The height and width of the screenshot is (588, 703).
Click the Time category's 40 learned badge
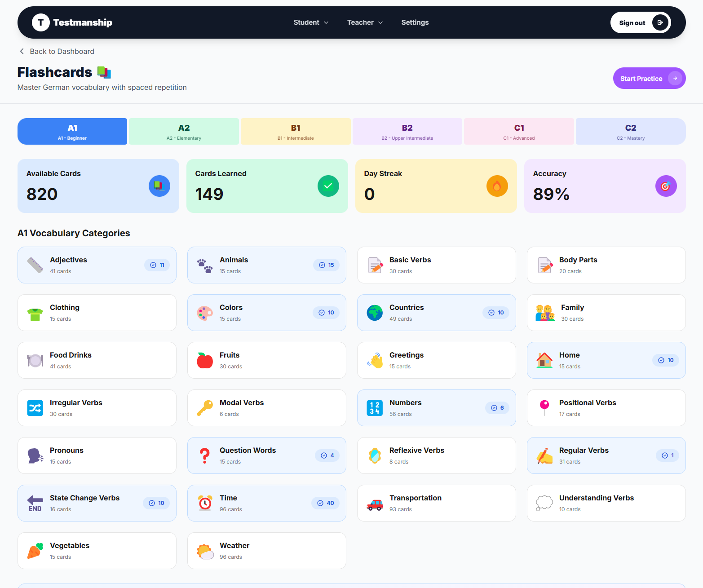pyautogui.click(x=326, y=503)
